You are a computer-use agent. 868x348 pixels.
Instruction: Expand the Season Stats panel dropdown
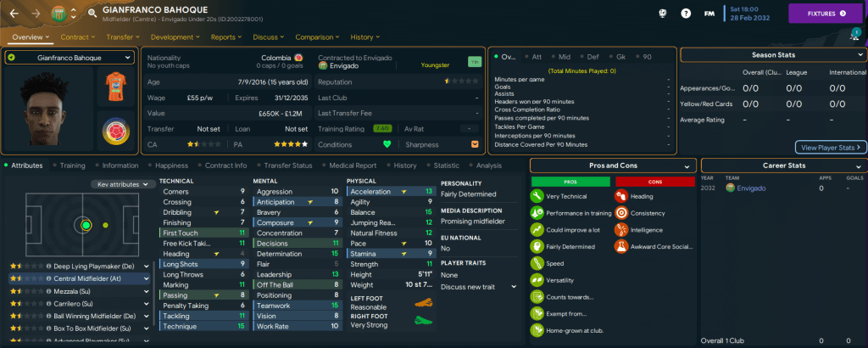(x=860, y=54)
